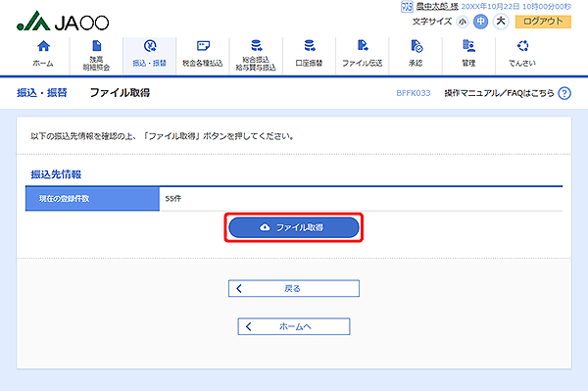Go to ホーム via the house icon
Viewport: 588px width, 391px height.
pyautogui.click(x=43, y=46)
